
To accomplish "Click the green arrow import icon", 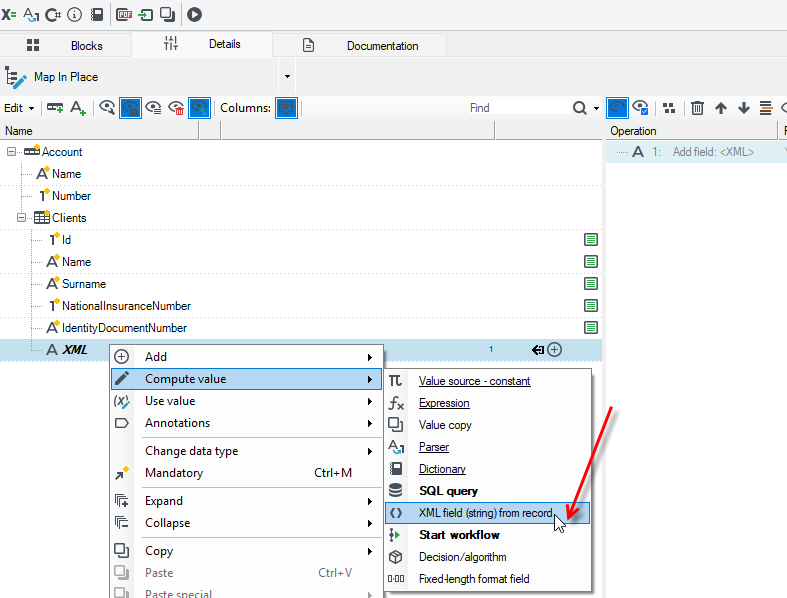I will [x=146, y=15].
